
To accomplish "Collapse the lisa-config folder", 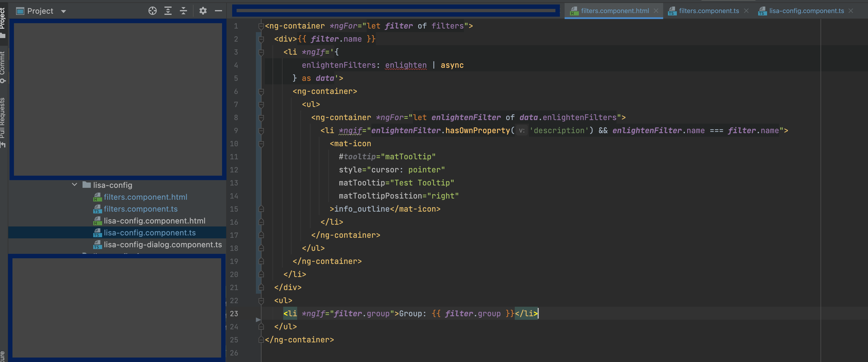I will click(75, 185).
